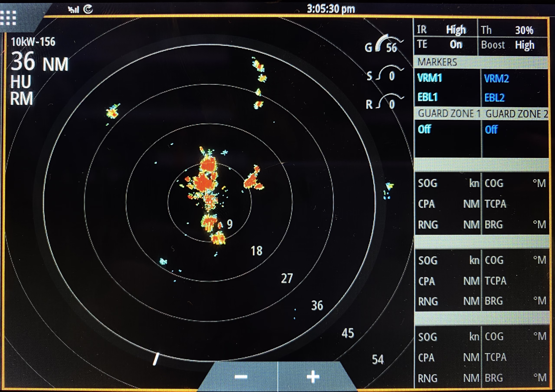The height and width of the screenshot is (392, 555).
Task: Zoom in with the plus button
Action: click(313, 377)
